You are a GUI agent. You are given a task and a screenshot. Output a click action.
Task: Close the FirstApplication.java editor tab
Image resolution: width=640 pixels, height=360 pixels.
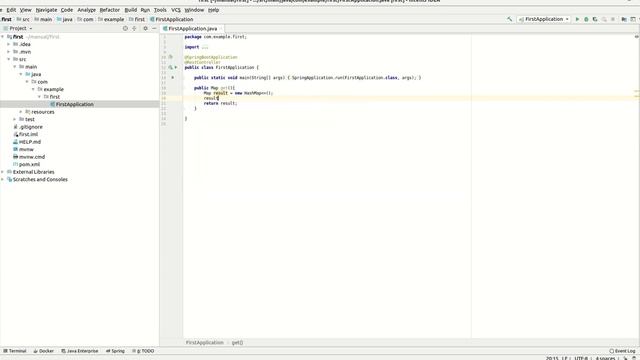(x=221, y=29)
